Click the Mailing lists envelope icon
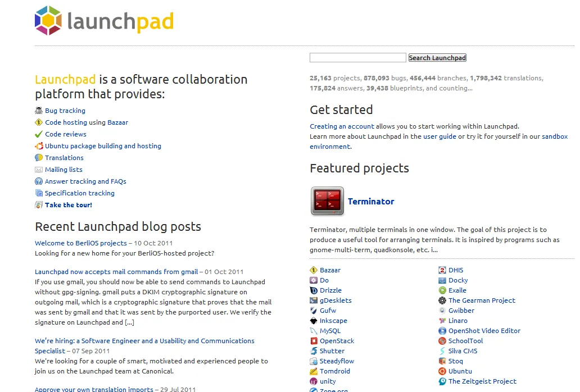Viewport: 580px width, 392px height. point(38,169)
